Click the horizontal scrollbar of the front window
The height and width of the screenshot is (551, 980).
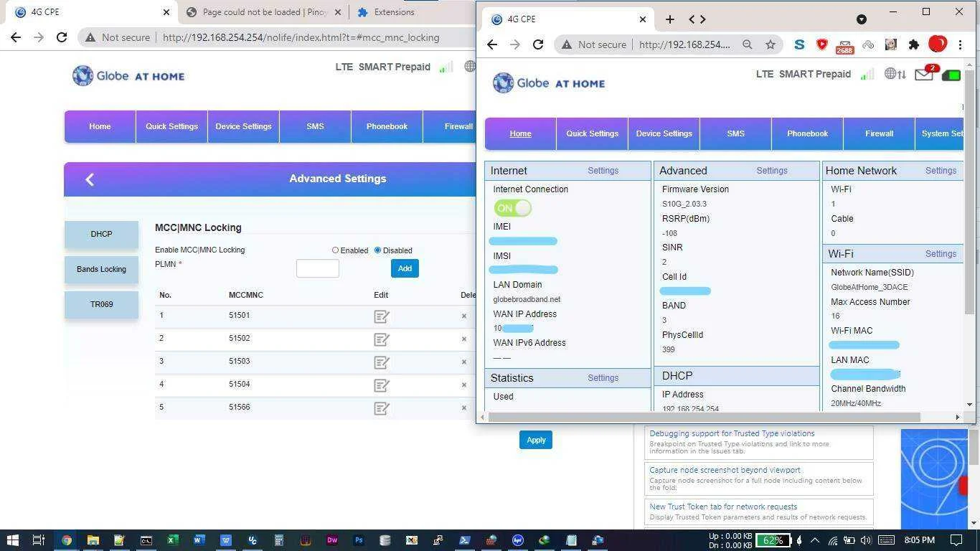click(x=705, y=417)
